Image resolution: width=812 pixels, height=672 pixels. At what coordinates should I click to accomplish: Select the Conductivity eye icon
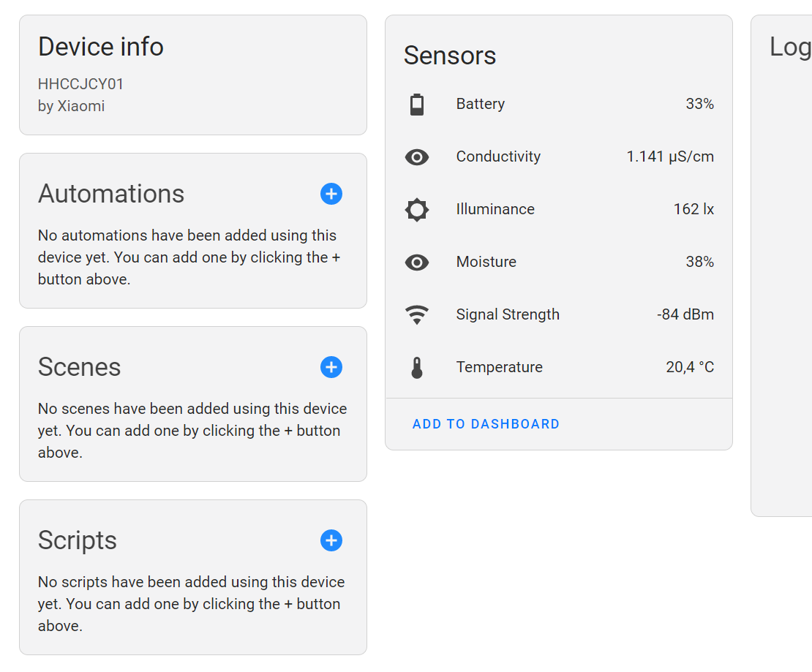pos(417,156)
